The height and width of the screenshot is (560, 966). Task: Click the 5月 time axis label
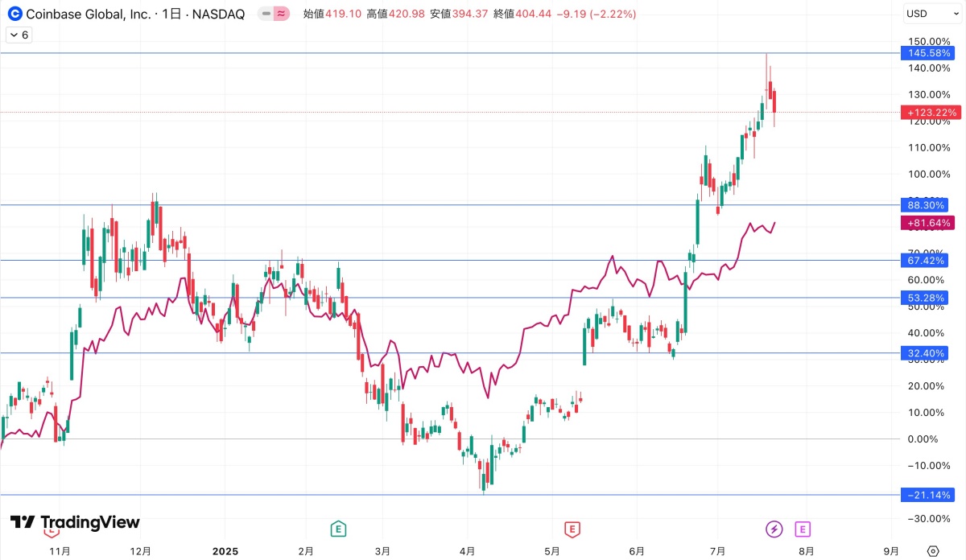(x=551, y=551)
